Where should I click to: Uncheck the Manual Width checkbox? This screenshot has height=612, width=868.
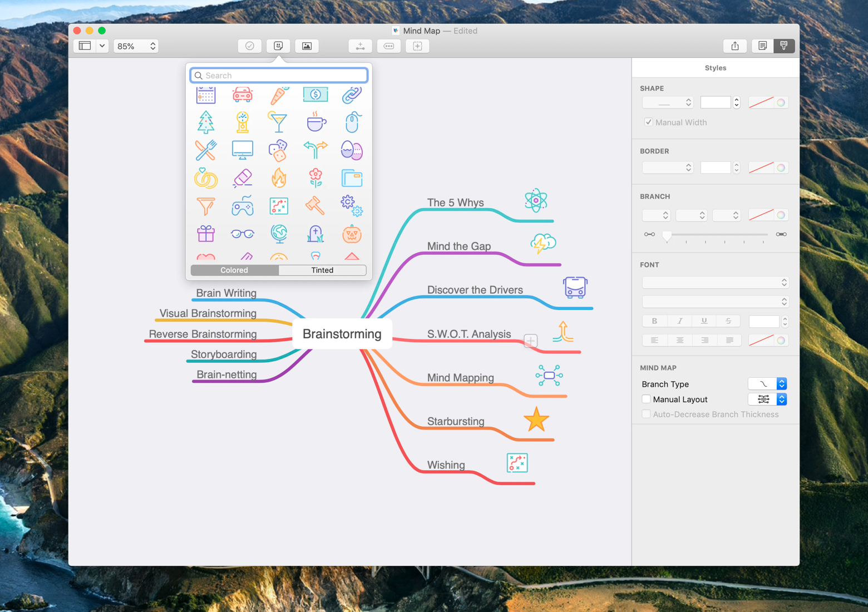pos(649,122)
